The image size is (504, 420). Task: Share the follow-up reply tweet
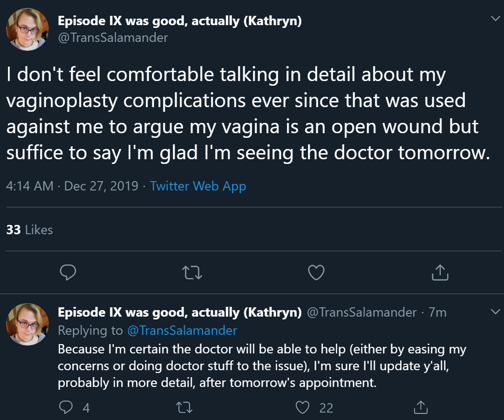click(x=420, y=407)
